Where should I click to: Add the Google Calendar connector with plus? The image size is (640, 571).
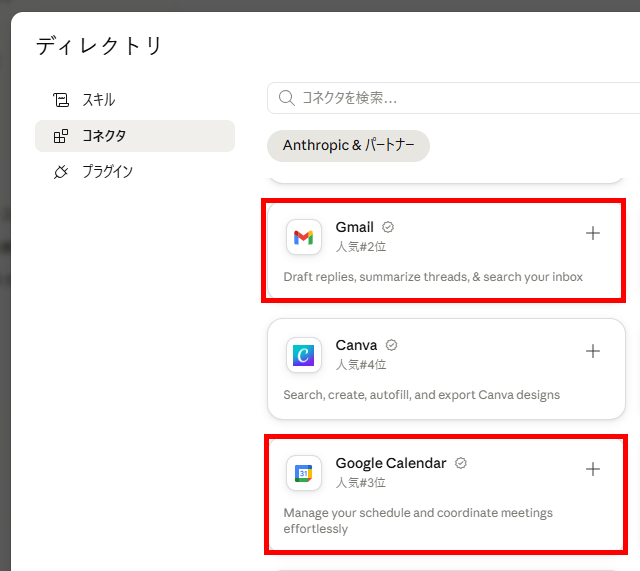(x=593, y=469)
